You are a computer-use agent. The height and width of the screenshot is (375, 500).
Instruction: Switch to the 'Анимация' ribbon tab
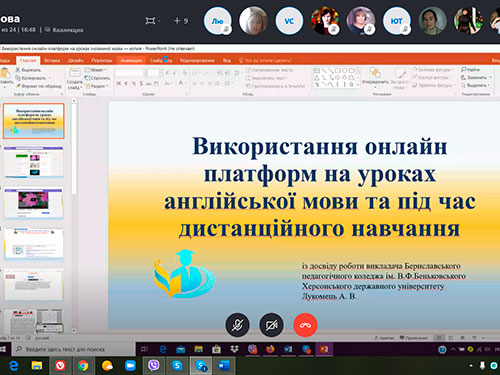pyautogui.click(x=131, y=60)
